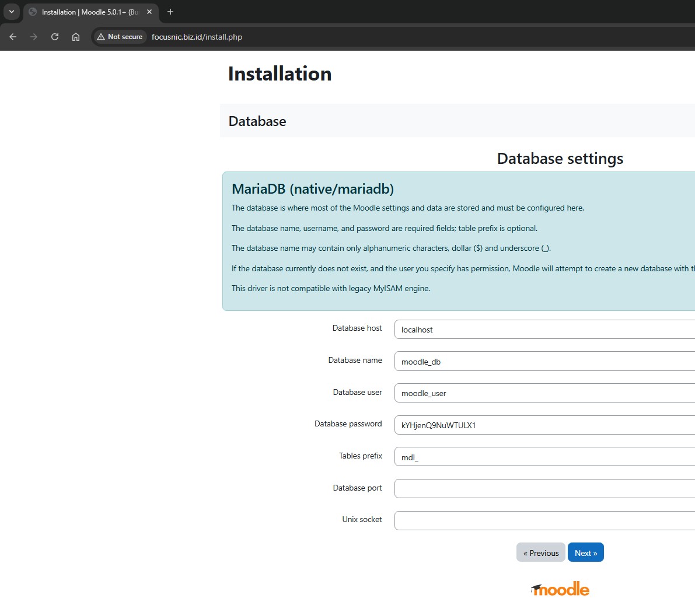Screen dimensions: 695x616
Task: Select the Database user input
Action: click(x=543, y=393)
